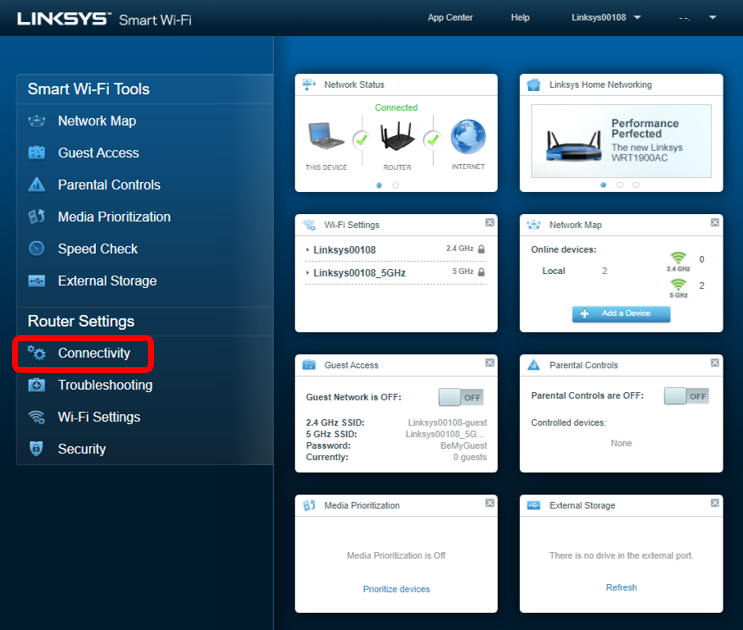Click the green 'Connected' status text

coord(396,108)
